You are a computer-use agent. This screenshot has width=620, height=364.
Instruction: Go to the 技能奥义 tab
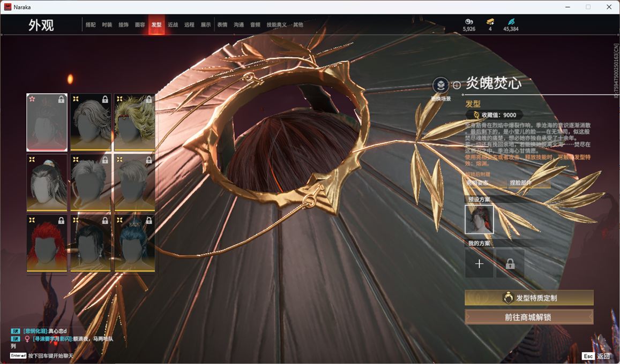click(277, 25)
